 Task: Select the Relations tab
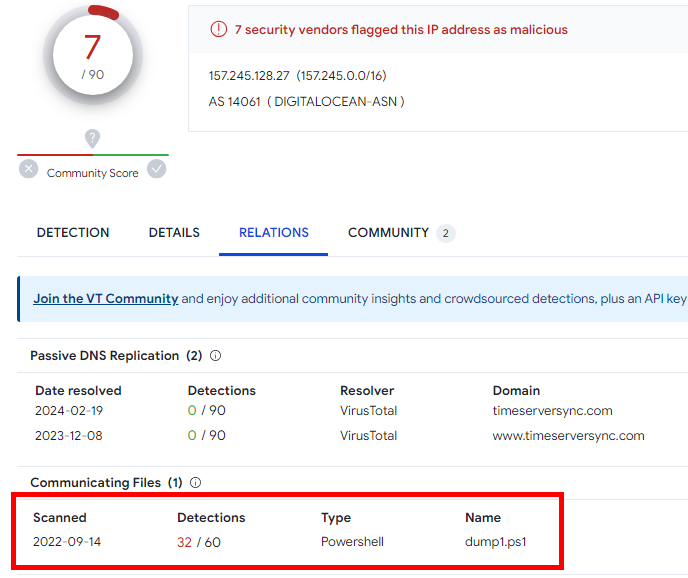click(274, 233)
